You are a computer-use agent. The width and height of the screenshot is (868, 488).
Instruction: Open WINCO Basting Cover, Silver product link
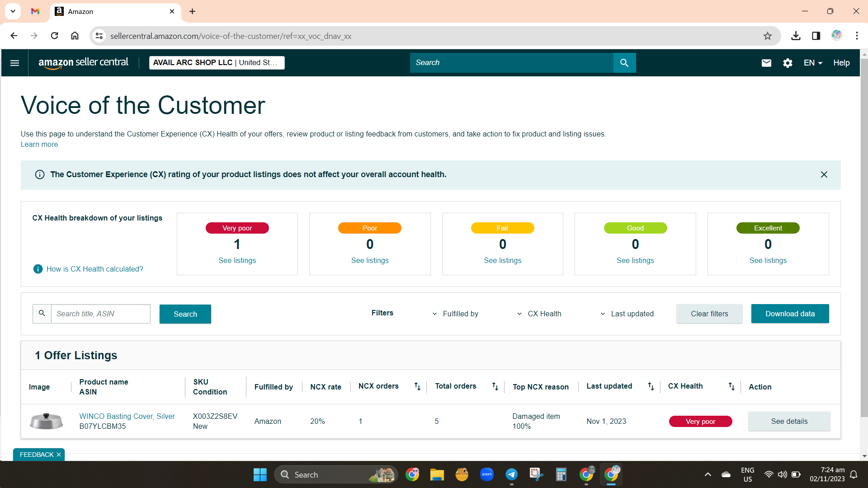(x=127, y=416)
